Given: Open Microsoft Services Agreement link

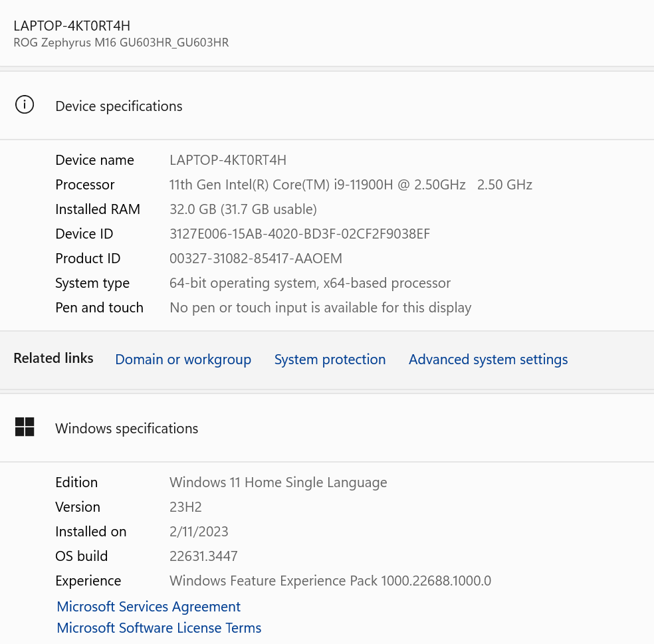Looking at the screenshot, I should pos(148,607).
